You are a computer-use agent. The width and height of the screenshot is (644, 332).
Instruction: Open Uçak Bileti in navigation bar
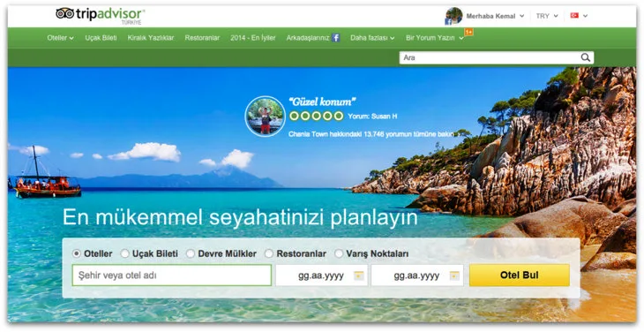pyautogui.click(x=101, y=38)
